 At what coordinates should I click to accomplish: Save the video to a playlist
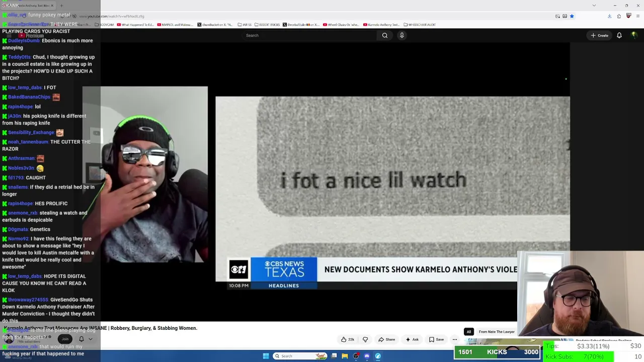(436, 339)
